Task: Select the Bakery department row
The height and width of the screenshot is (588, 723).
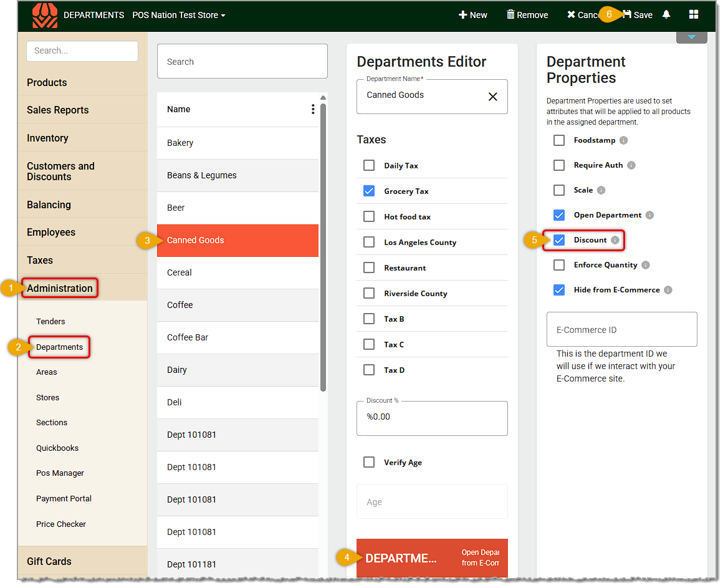Action: [x=237, y=143]
